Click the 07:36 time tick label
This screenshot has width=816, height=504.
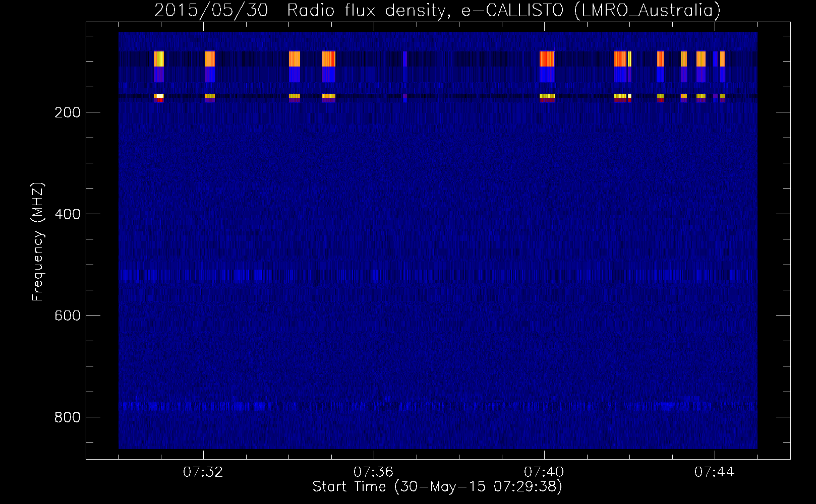tap(374, 472)
